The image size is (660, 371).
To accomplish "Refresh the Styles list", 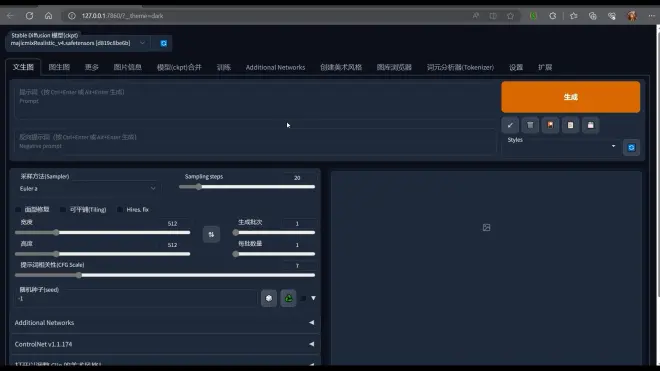I will point(631,147).
